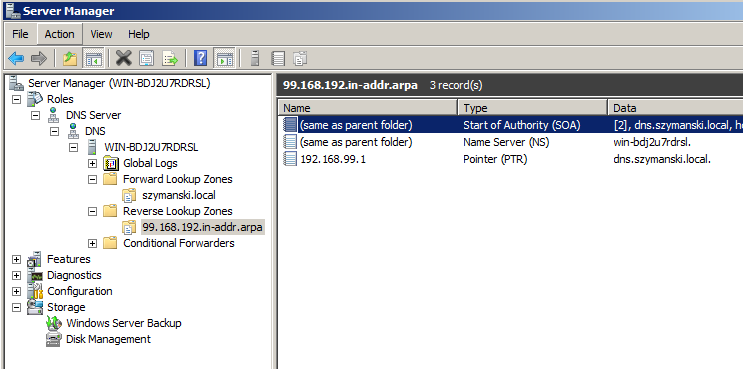Sort records by Name column header

(368, 108)
